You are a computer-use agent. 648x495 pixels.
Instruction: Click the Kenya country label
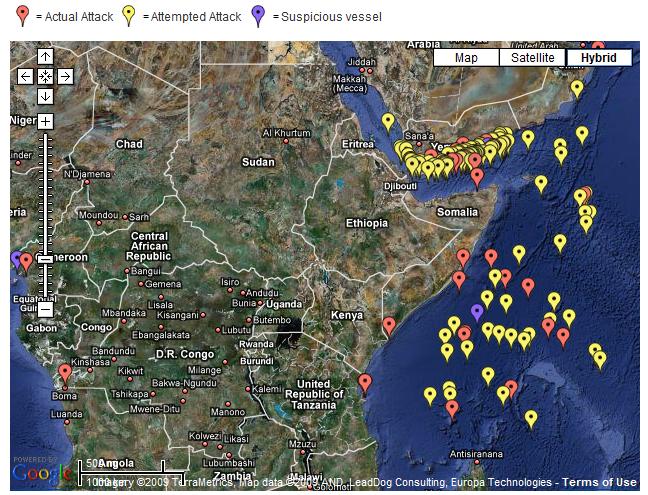347,315
